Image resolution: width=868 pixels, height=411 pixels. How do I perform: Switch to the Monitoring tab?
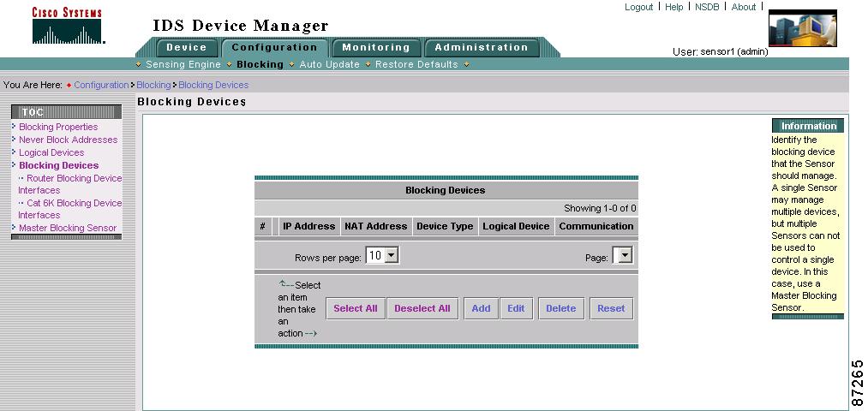pos(376,48)
